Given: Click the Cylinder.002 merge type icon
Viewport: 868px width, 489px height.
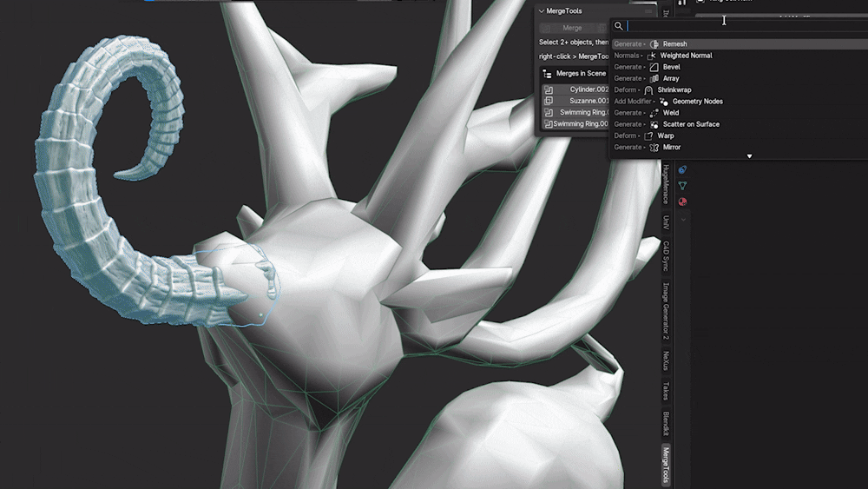Looking at the screenshot, I should coord(548,89).
